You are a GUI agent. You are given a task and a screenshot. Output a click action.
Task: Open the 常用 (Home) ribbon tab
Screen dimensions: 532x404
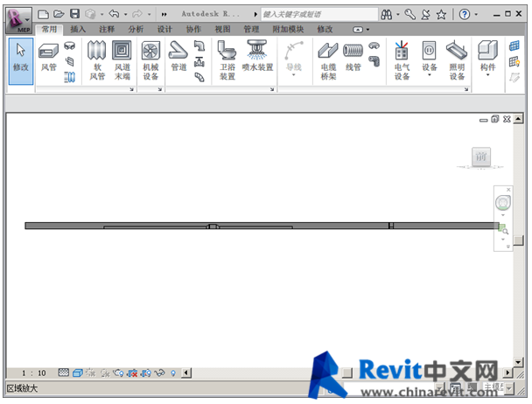(x=49, y=30)
